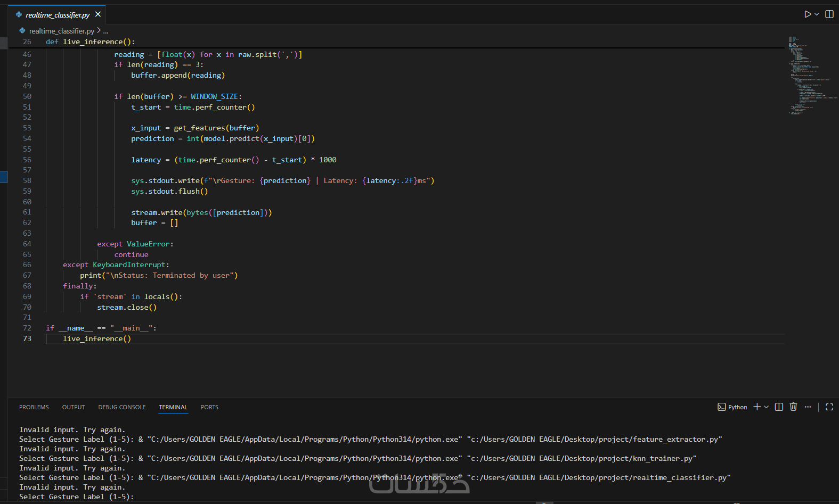
Task: Open the PORTS panel tab
Action: click(x=209, y=407)
